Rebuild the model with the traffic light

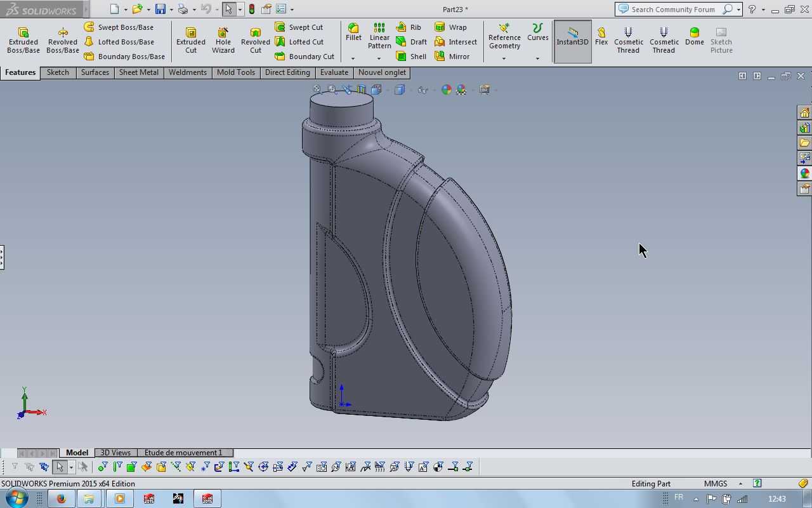[252, 10]
